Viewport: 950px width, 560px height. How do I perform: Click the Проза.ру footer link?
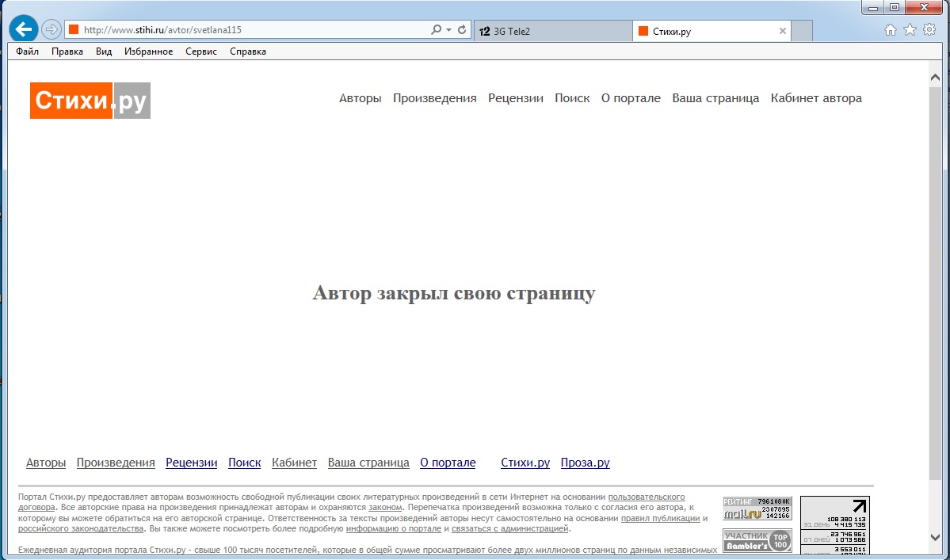(585, 463)
